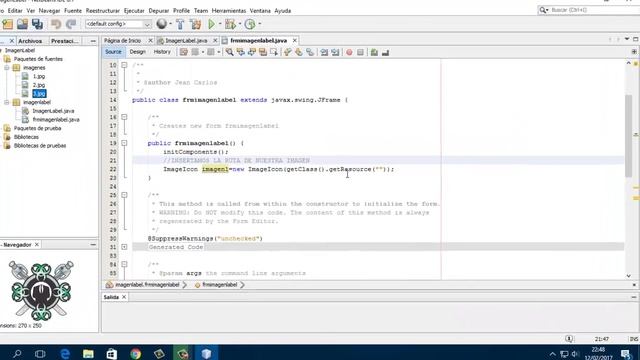The width and height of the screenshot is (640, 360).
Task: Switch to Design view
Action: click(x=138, y=52)
